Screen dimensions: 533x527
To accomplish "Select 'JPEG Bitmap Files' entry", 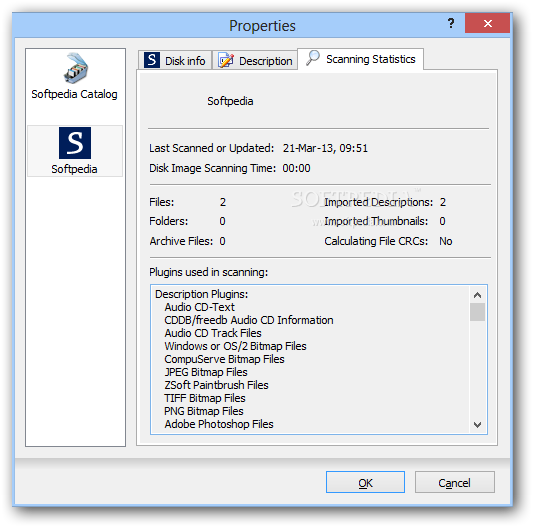I will click(206, 372).
